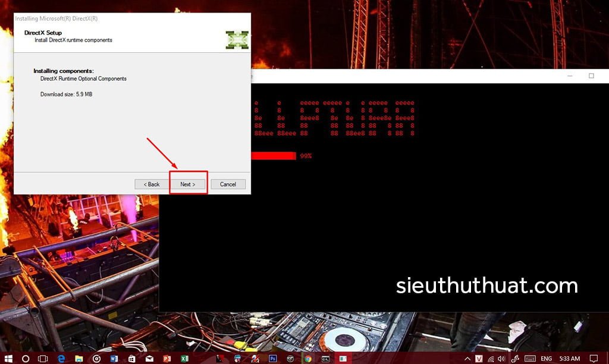Click the red progress bar in the console window

point(274,156)
